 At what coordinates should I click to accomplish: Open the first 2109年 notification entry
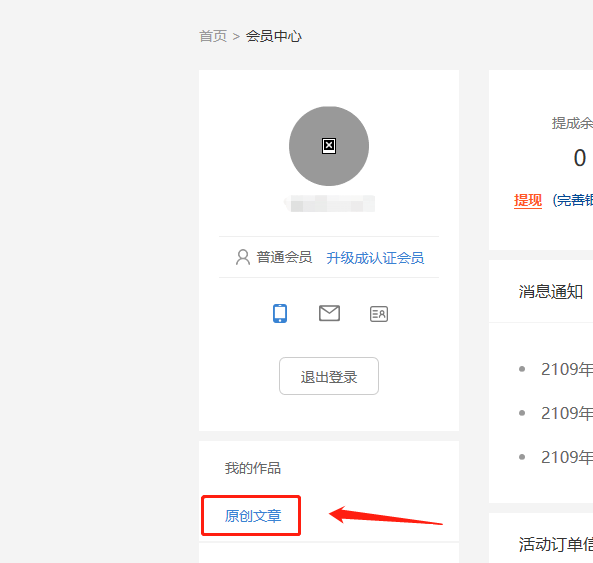point(567,369)
